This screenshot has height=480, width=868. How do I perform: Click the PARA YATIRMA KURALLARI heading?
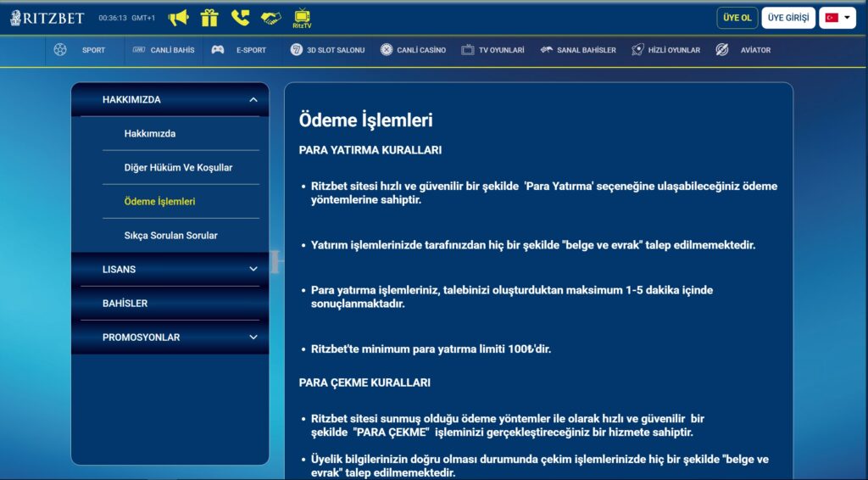pyautogui.click(x=370, y=150)
